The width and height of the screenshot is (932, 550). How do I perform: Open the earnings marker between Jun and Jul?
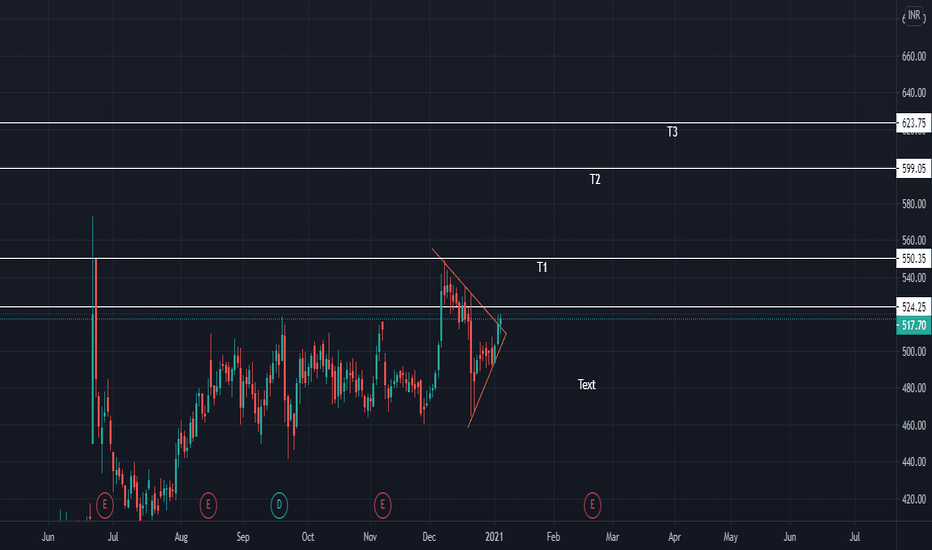click(x=105, y=505)
